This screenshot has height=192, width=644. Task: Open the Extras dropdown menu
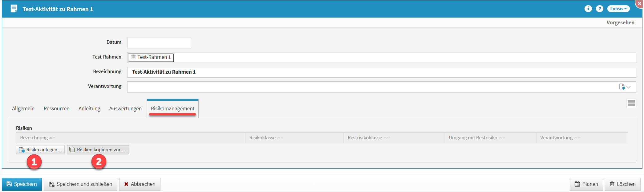[618, 9]
